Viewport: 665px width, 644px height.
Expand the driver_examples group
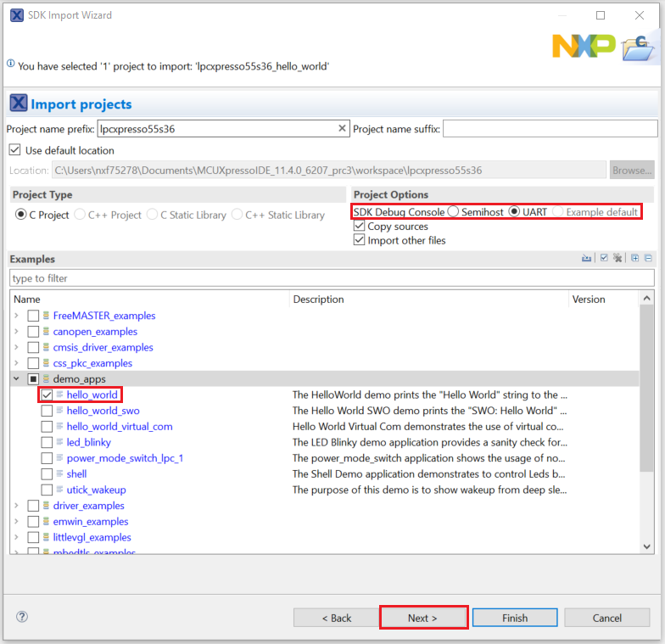tap(16, 506)
